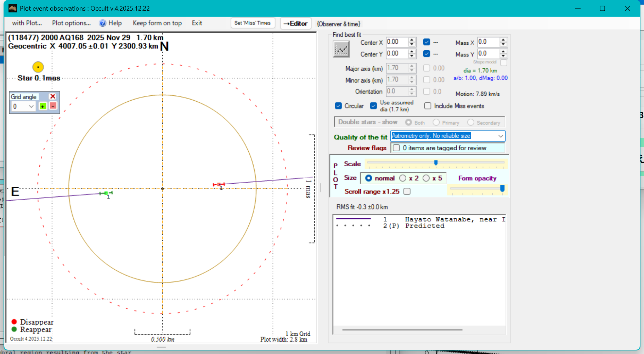Click the Set 'Miss' Times button
Image resolution: width=644 pixels, height=354 pixels.
tap(252, 23)
